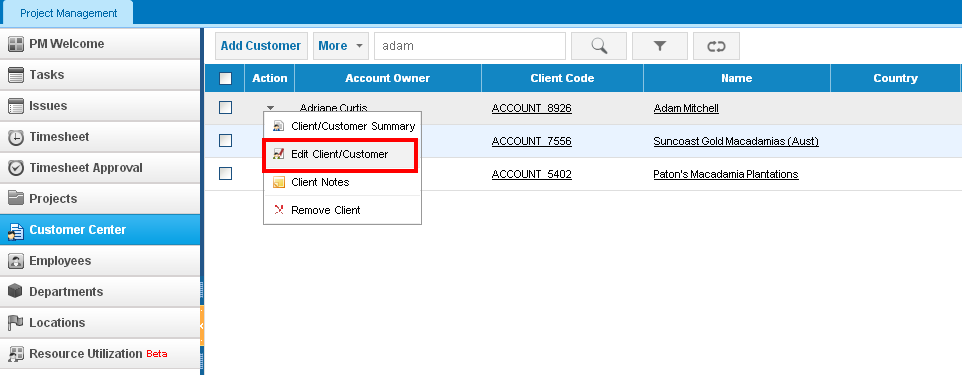Open Customer Center in sidebar
The height and width of the screenshot is (375, 962).
[100, 230]
